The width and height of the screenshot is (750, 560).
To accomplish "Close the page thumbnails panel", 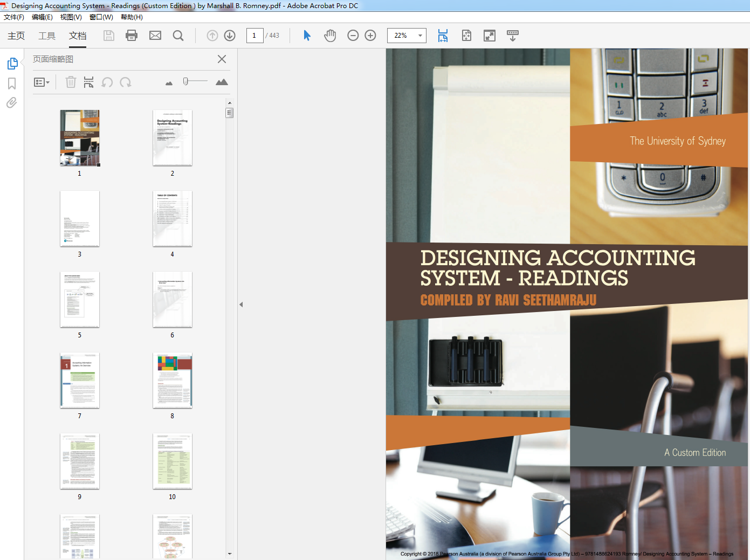I will tap(222, 59).
